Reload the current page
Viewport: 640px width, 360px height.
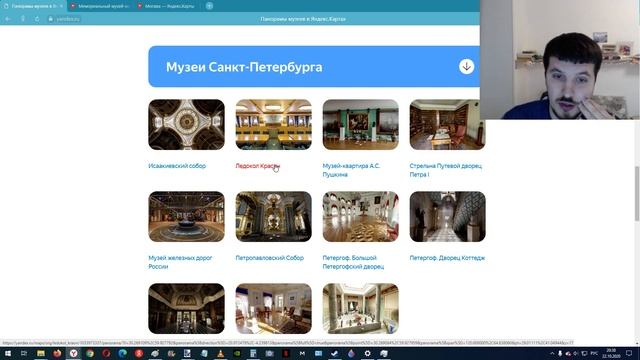tap(37, 19)
